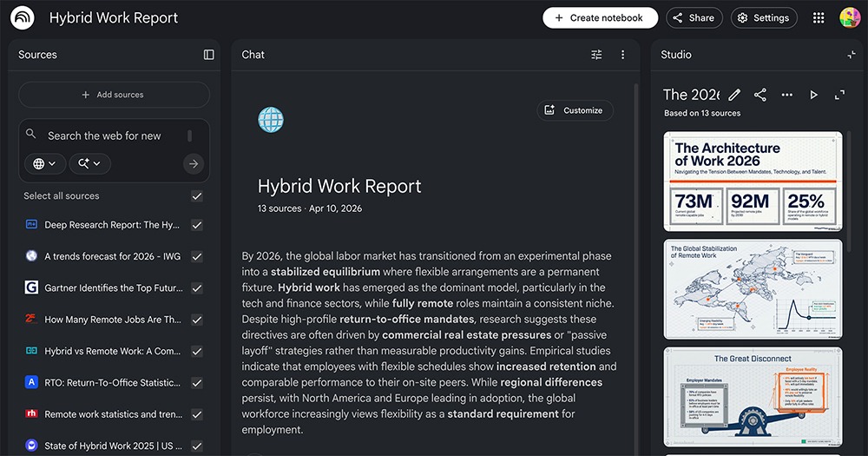Collapse the Studio panel icon

pyautogui.click(x=852, y=55)
